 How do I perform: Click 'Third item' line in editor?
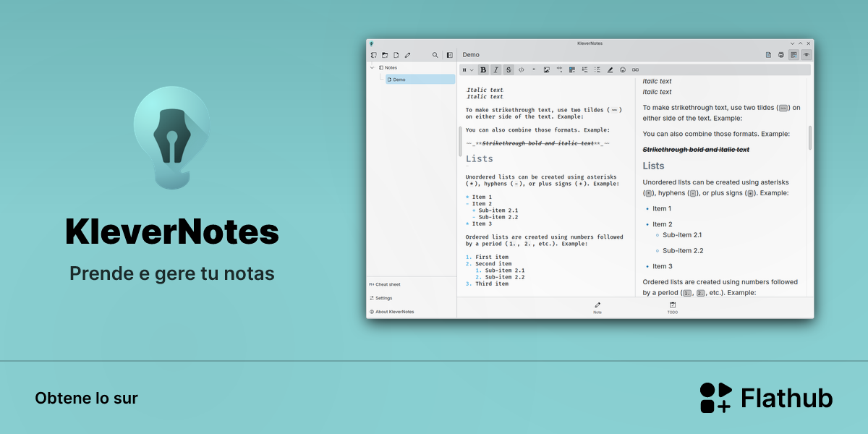488,284
